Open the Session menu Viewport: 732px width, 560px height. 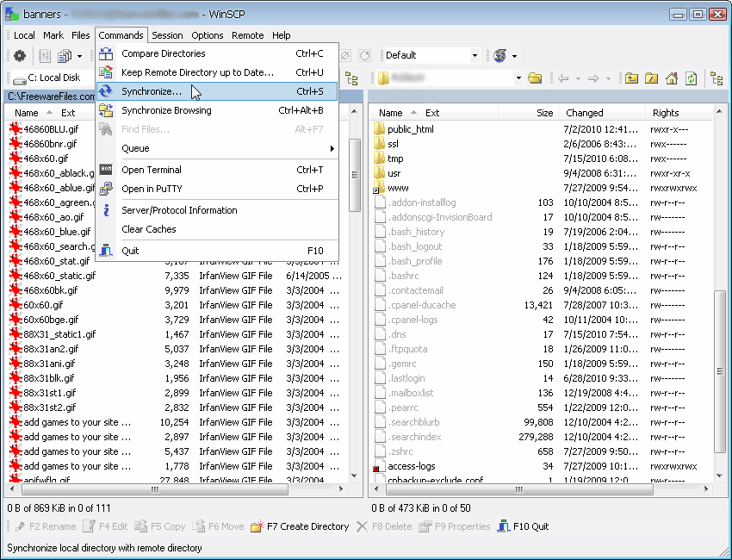click(167, 35)
